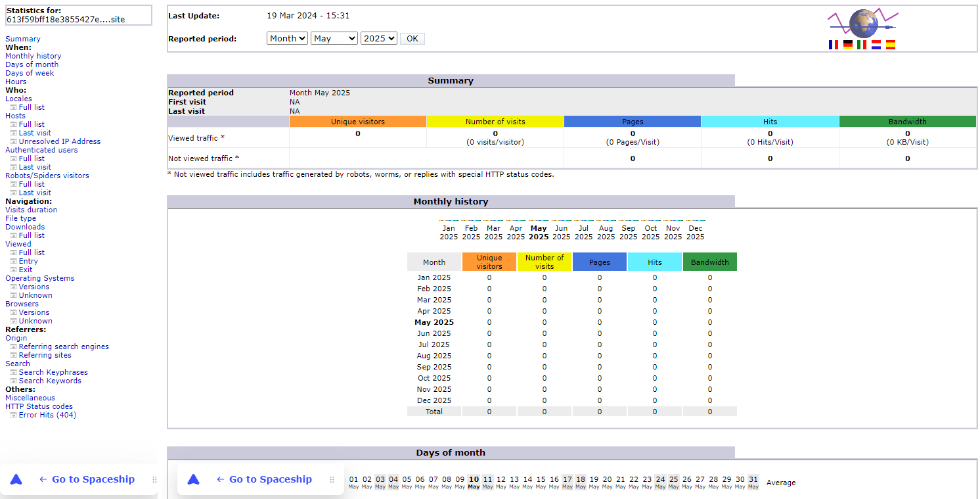Screen dimensions: 980x499
Task: Click the AWStats globe logo
Action: pos(862,23)
